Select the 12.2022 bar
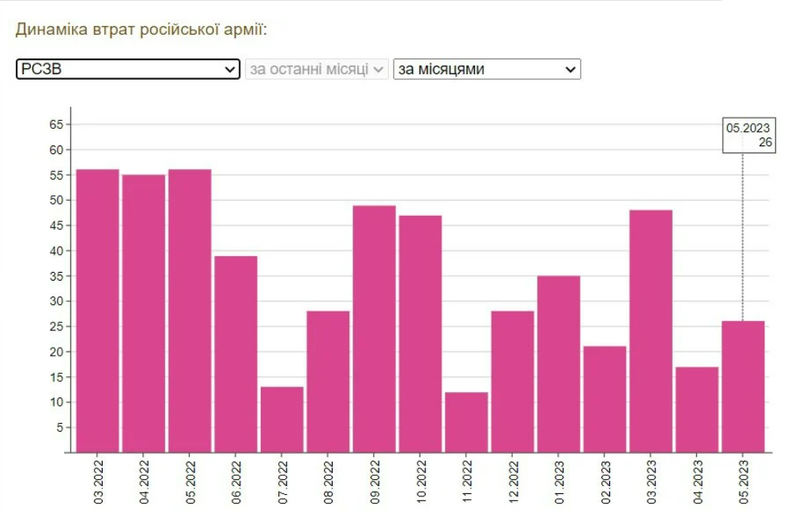795x532 pixels. pyautogui.click(x=512, y=381)
